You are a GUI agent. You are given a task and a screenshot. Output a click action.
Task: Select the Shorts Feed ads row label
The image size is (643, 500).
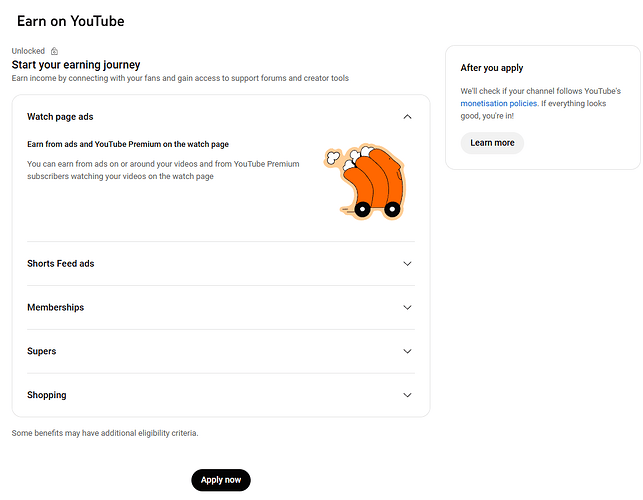tap(60, 264)
